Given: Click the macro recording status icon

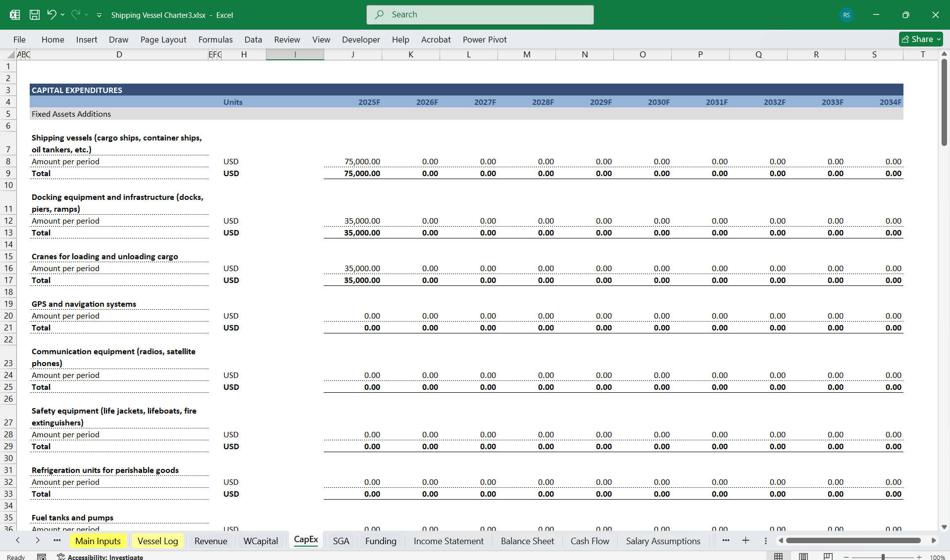Looking at the screenshot, I should (x=42, y=557).
